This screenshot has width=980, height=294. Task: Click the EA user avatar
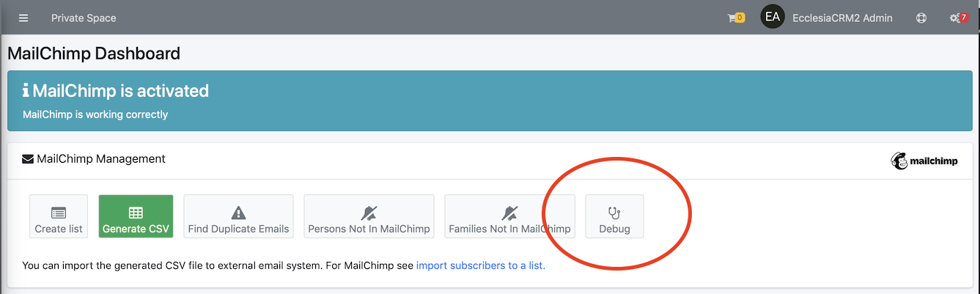(773, 17)
